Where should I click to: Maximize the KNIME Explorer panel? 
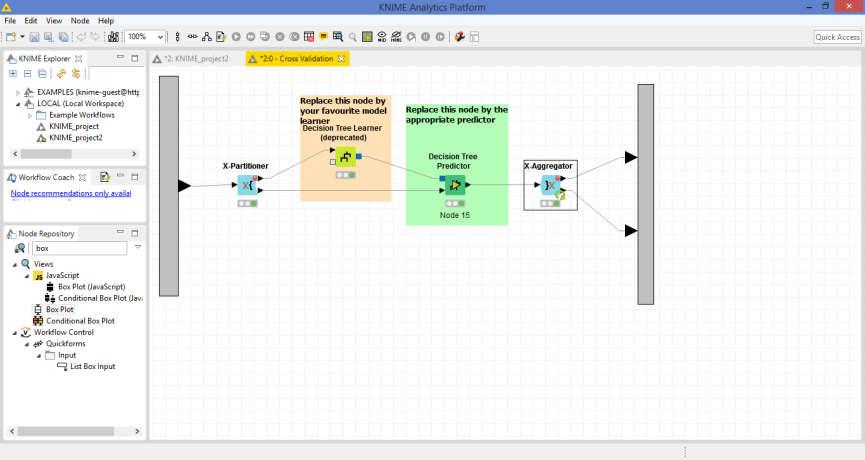pyautogui.click(x=135, y=58)
